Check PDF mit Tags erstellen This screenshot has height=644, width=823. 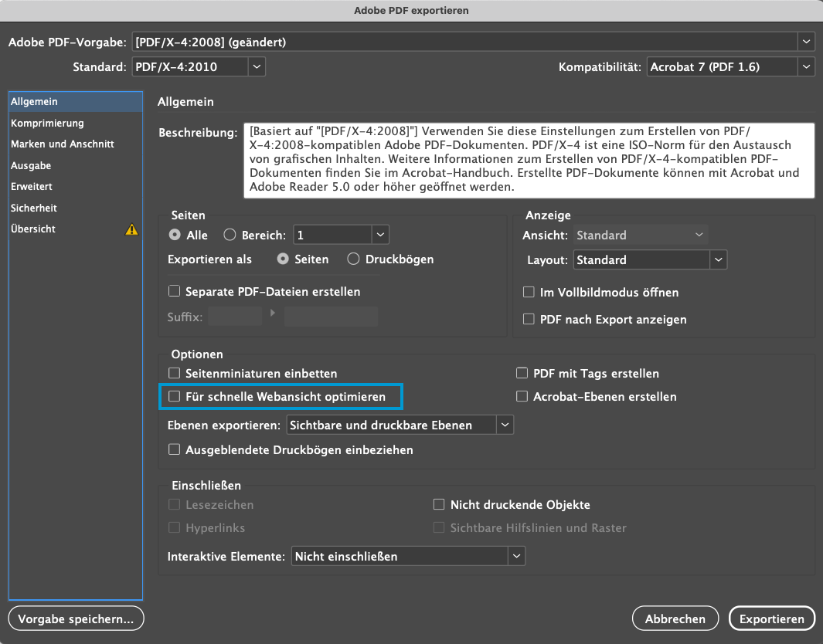(x=522, y=373)
